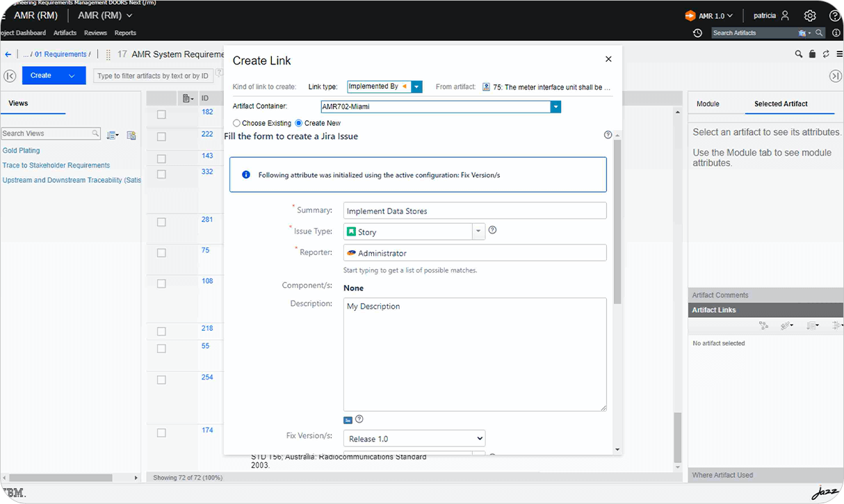
Task: Select the Views tab
Action: coord(18,103)
